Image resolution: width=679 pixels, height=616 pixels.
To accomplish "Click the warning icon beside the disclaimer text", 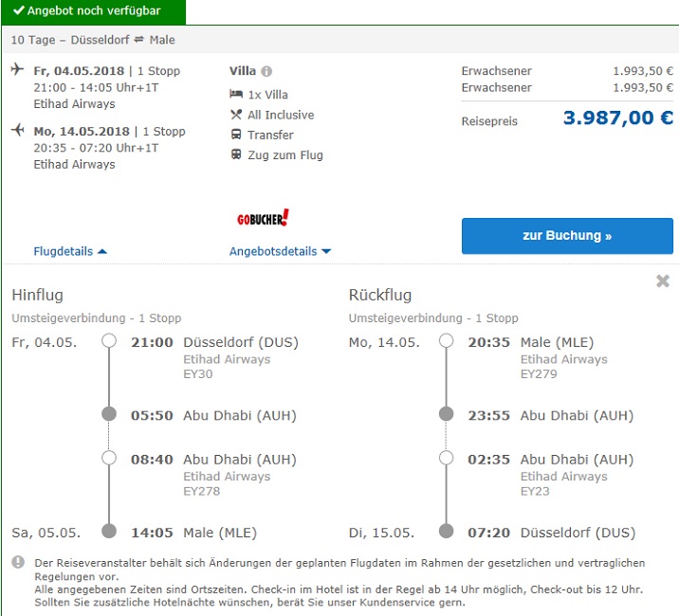I will [18, 562].
